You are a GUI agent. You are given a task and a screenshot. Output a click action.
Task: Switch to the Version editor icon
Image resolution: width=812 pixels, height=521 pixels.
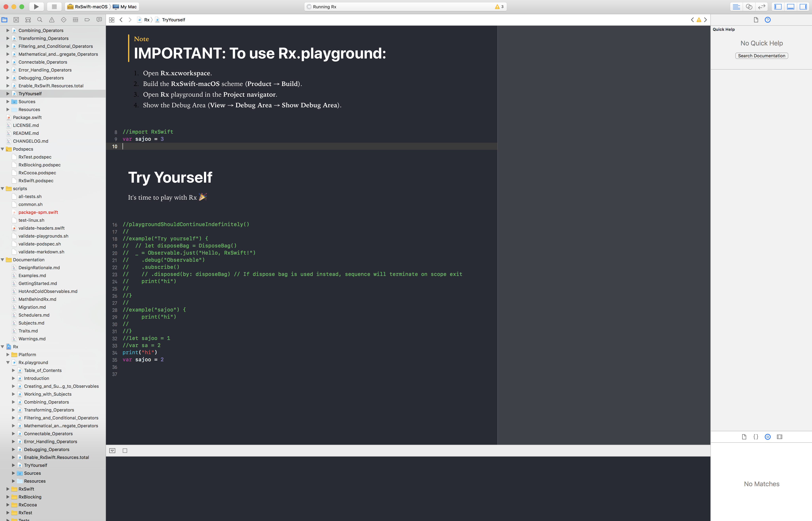pos(762,7)
